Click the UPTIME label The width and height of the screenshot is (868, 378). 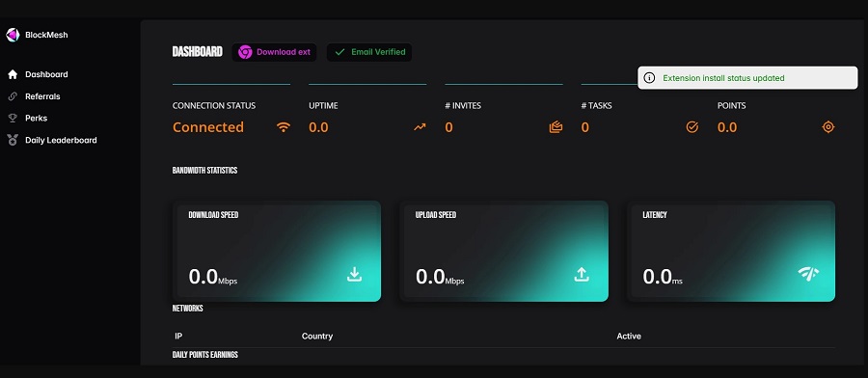pyautogui.click(x=323, y=106)
